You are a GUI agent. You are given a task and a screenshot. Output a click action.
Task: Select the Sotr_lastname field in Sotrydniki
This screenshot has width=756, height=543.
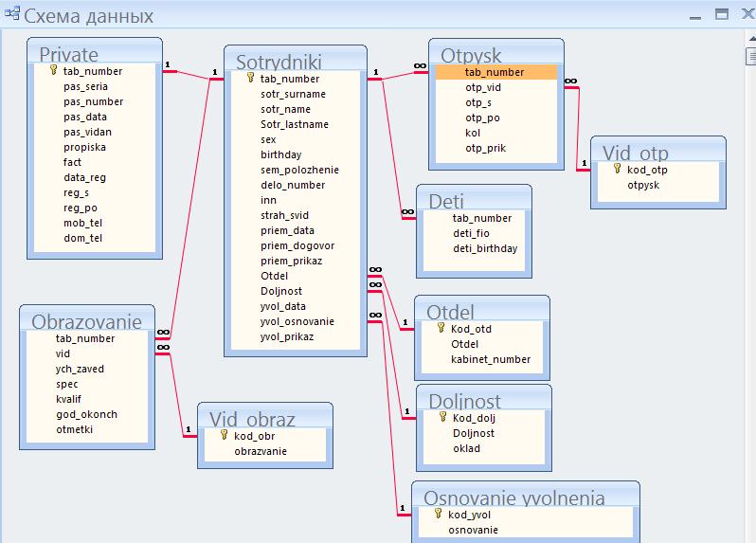click(x=295, y=124)
